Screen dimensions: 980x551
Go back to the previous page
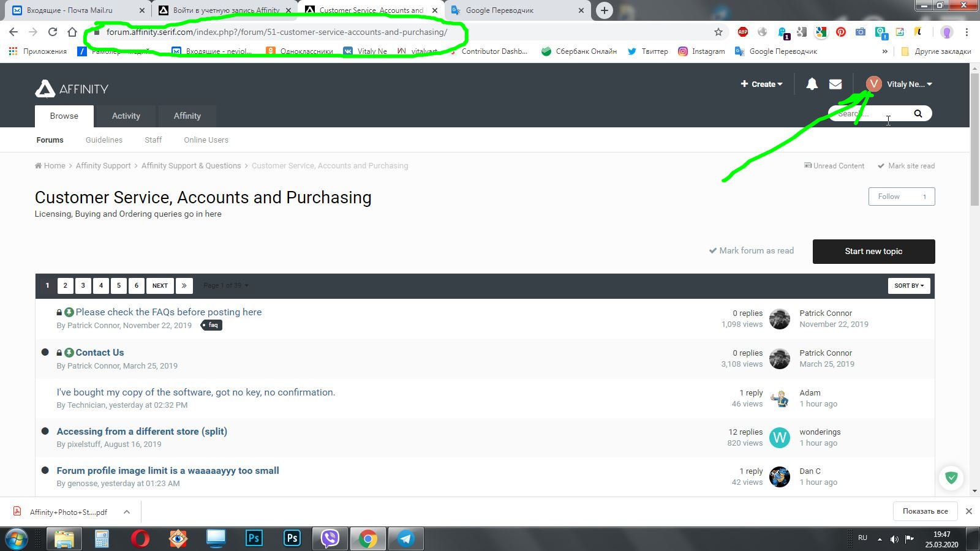click(x=13, y=32)
